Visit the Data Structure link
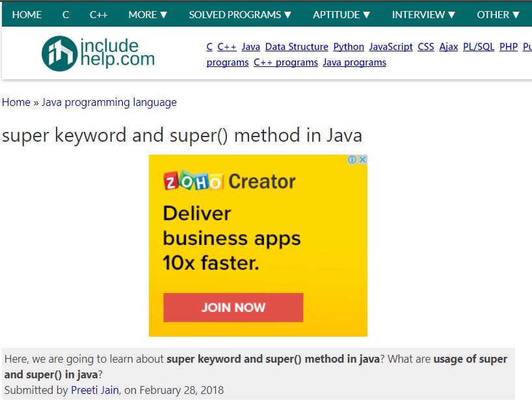532x416 pixels. coord(297,46)
